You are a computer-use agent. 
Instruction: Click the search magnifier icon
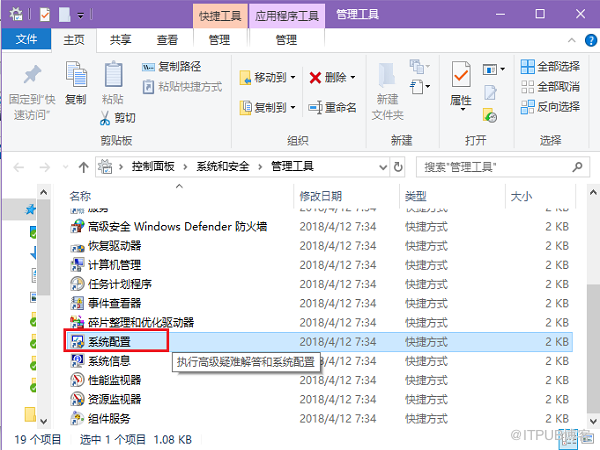(x=577, y=167)
